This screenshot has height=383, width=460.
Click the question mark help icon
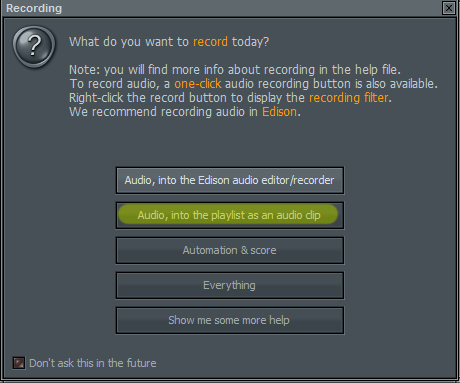point(34,46)
